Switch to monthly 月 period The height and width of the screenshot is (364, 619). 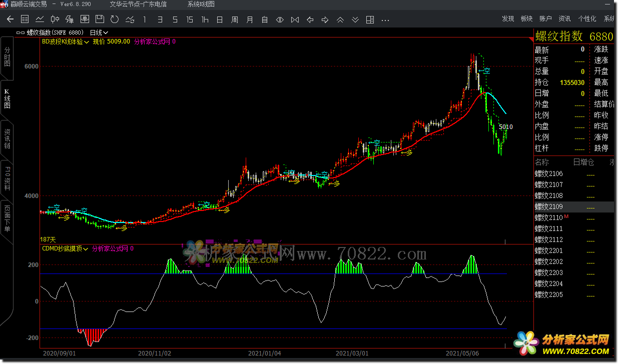point(250,19)
